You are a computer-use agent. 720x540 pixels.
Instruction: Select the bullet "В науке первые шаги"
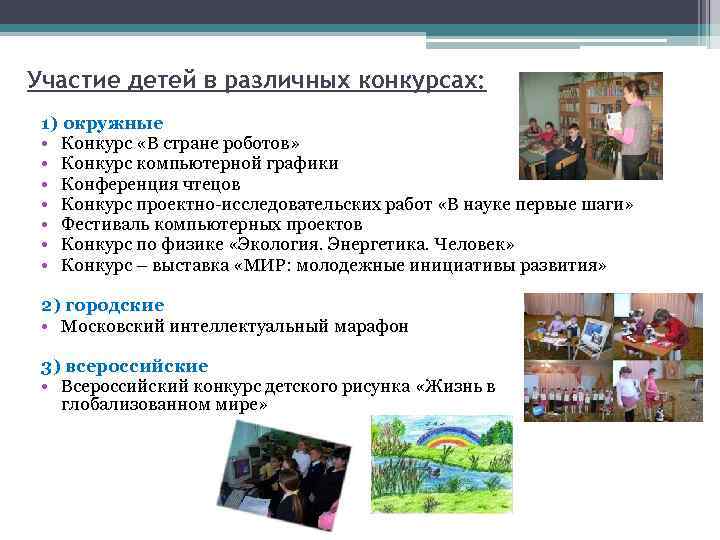pyautogui.click(x=347, y=204)
